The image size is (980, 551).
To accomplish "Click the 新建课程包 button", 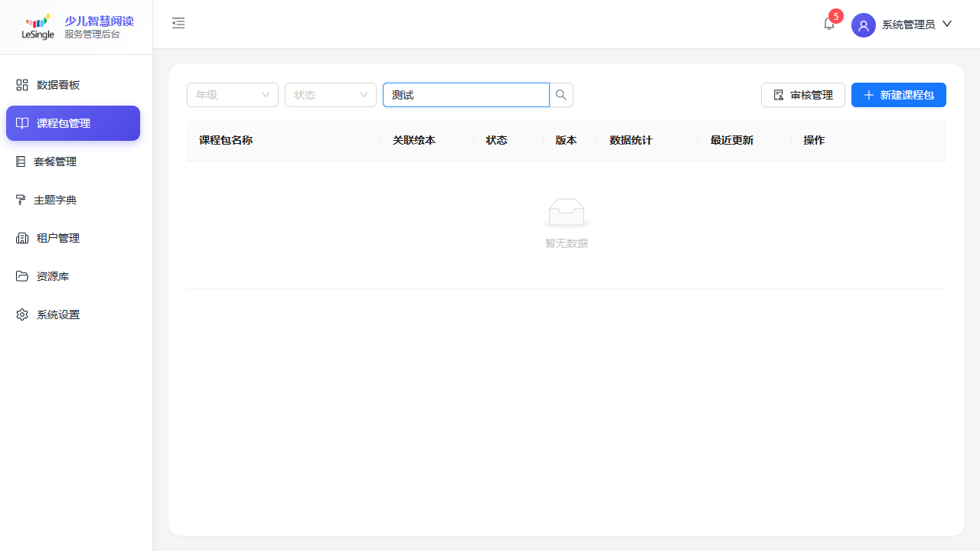I will pyautogui.click(x=898, y=95).
